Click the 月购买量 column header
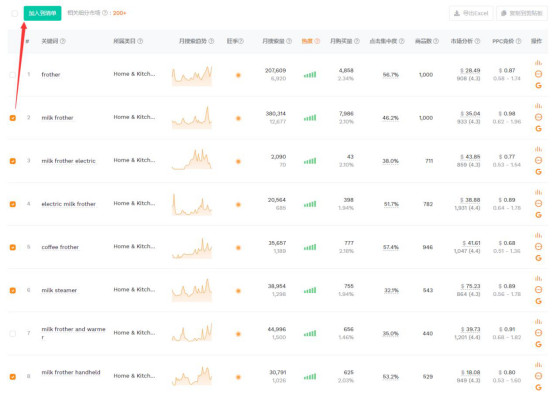This screenshot has height=396, width=553. [341, 41]
